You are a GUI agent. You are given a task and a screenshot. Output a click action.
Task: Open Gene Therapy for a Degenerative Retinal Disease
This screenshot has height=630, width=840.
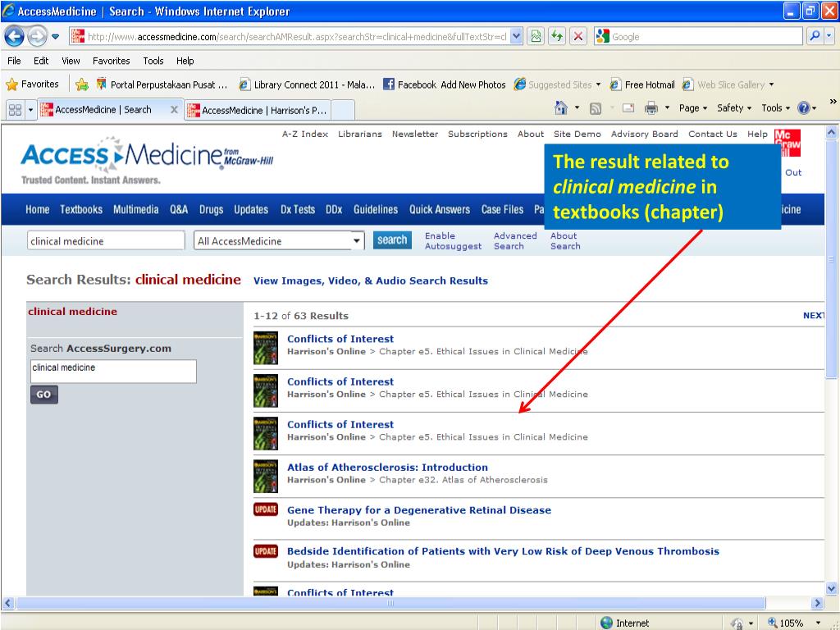(419, 510)
